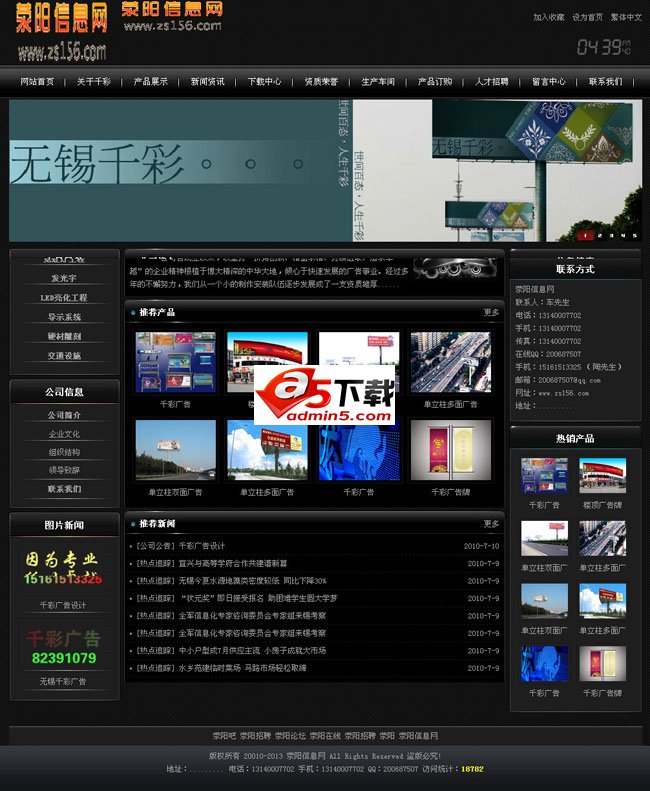The width and height of the screenshot is (650, 791).
Task: Switch language via the 繁体中文 link
Action: tap(626, 17)
